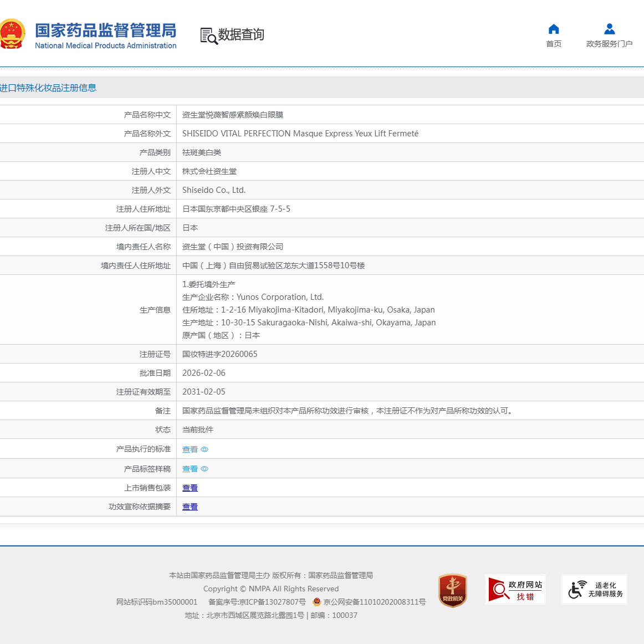Click the 注册证号 field label
This screenshot has height=644, width=644.
point(155,354)
